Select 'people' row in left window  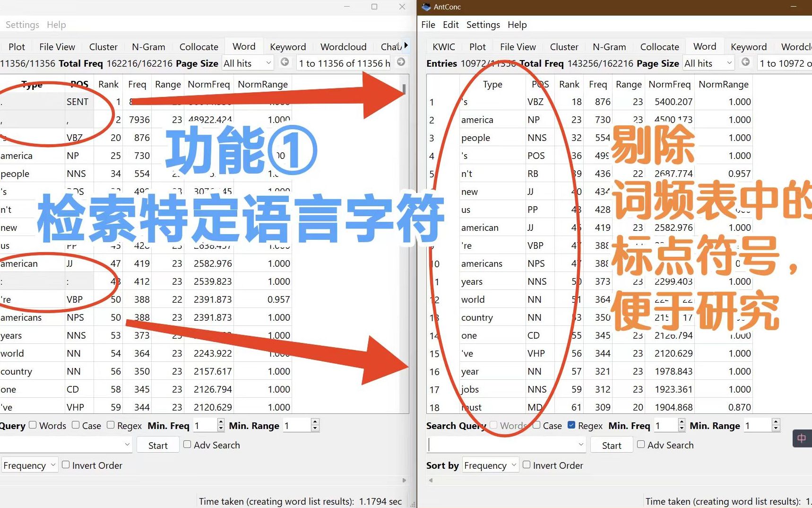[x=146, y=174]
